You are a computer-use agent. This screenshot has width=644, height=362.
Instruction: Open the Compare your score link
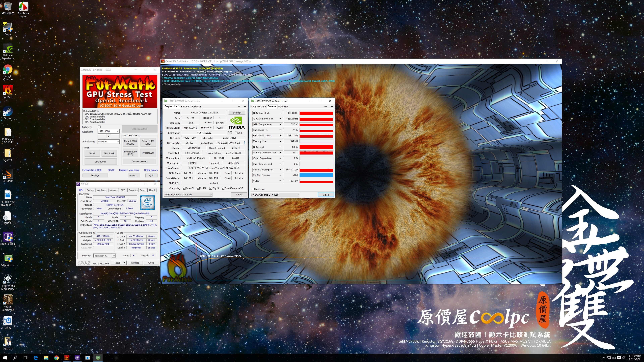coord(129,170)
